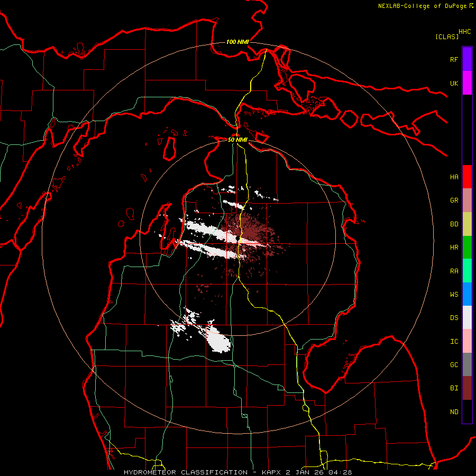Click the HR legend label
Image resolution: width=476 pixels, height=476 pixels.
(x=454, y=248)
